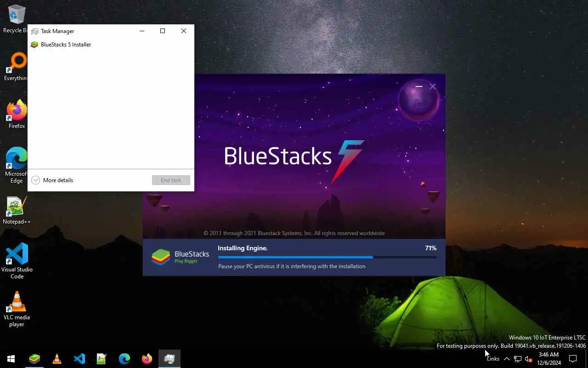This screenshot has height=368, width=588.
Task: Click the Edge taskbar icon
Action: coord(124,359)
